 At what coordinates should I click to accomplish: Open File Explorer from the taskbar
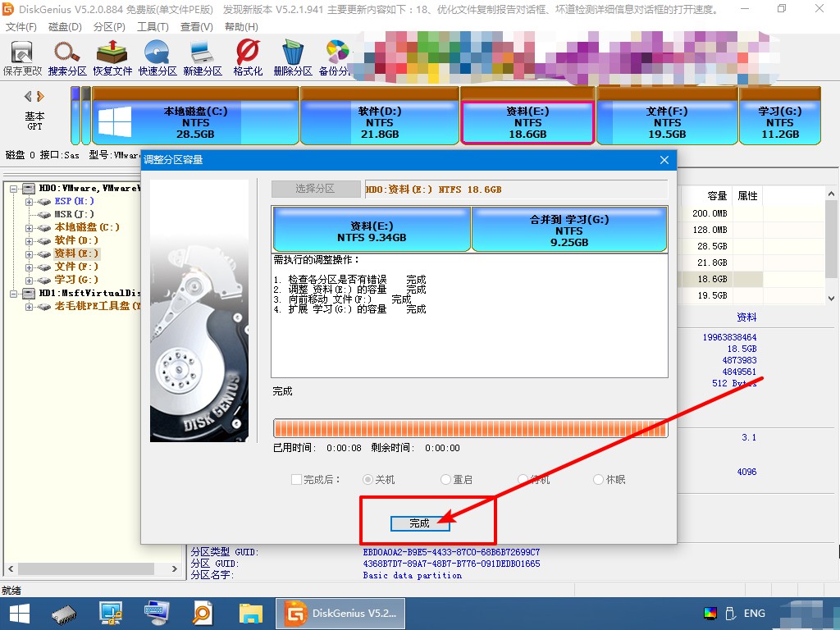[251, 614]
